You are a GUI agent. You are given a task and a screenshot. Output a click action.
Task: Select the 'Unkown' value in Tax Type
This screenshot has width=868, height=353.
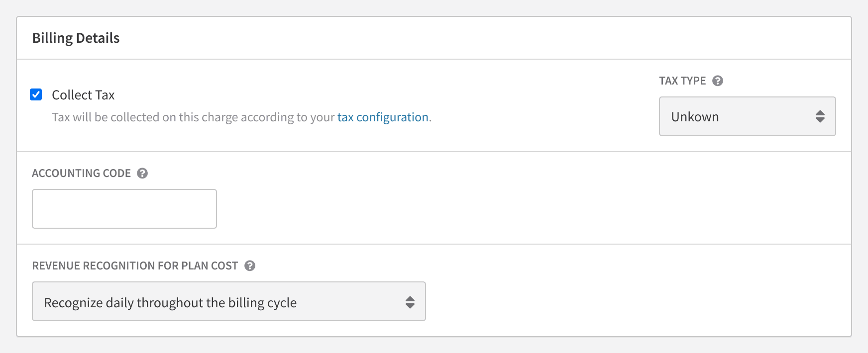695,117
